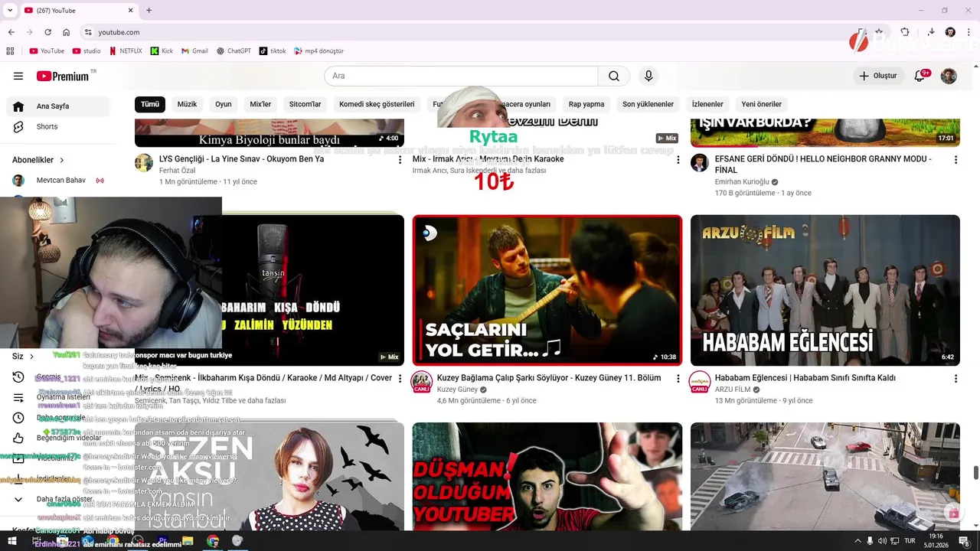Select the Sitcom'lar filter chip
This screenshot has height=551, width=980.
tap(305, 104)
